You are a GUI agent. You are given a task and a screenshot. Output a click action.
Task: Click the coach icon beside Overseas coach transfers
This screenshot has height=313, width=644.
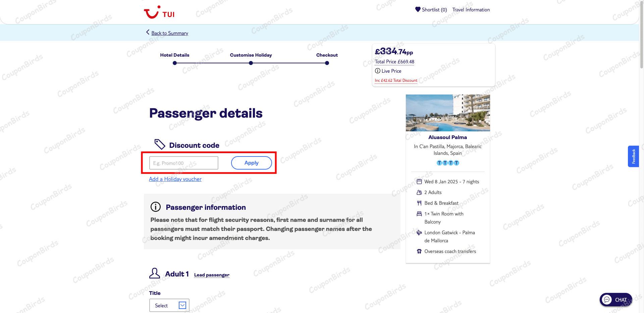click(419, 251)
